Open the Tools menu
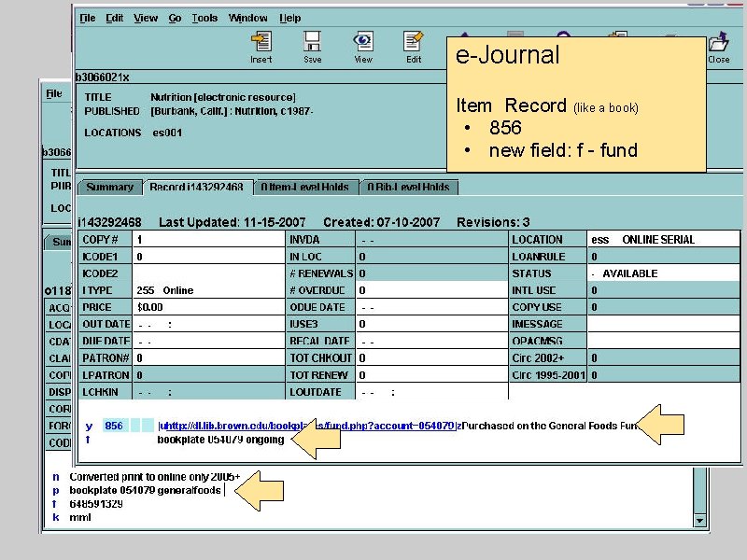The image size is (747, 560). (x=204, y=18)
